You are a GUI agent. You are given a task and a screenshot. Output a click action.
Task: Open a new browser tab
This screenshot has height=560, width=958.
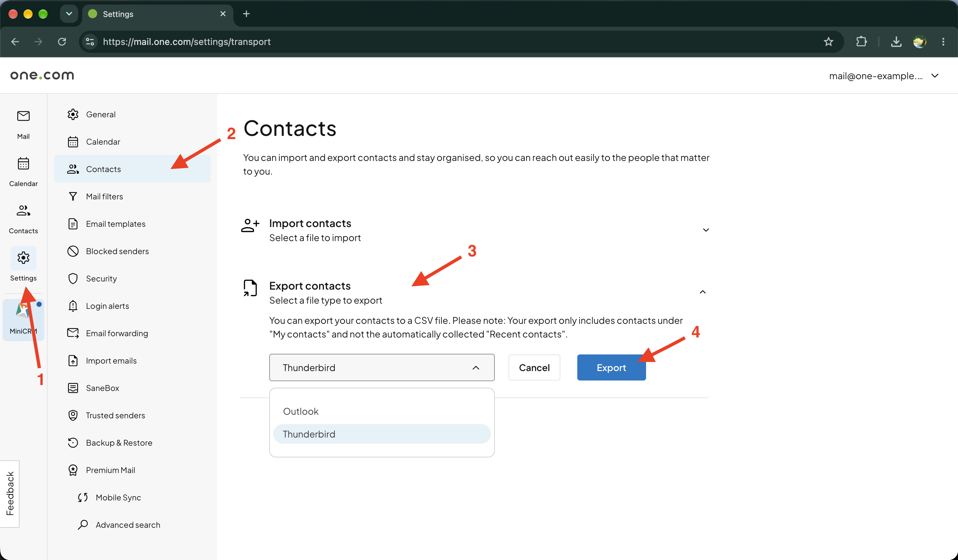pos(246,14)
